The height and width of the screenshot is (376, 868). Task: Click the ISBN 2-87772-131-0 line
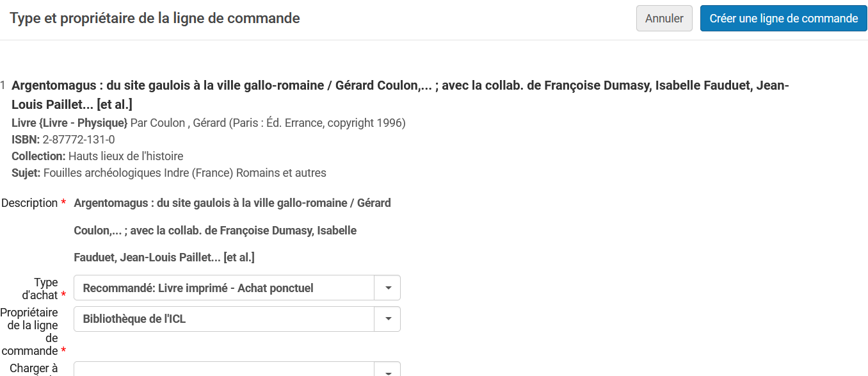click(63, 140)
